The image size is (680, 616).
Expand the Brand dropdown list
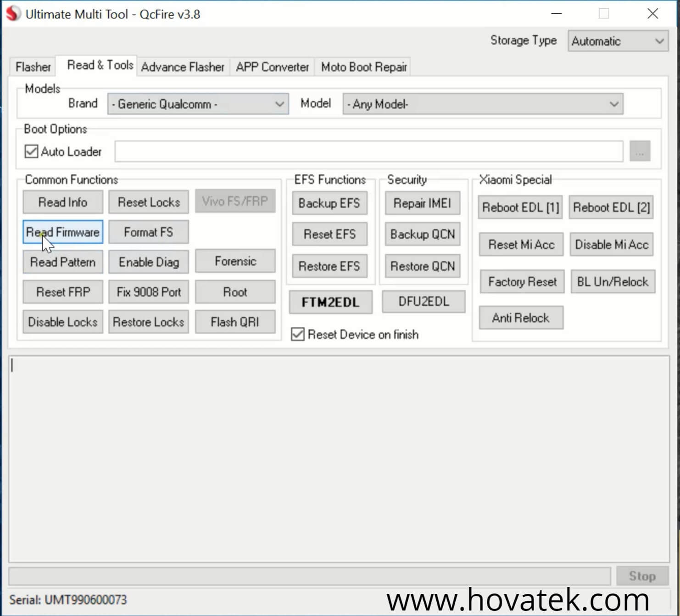pos(198,104)
